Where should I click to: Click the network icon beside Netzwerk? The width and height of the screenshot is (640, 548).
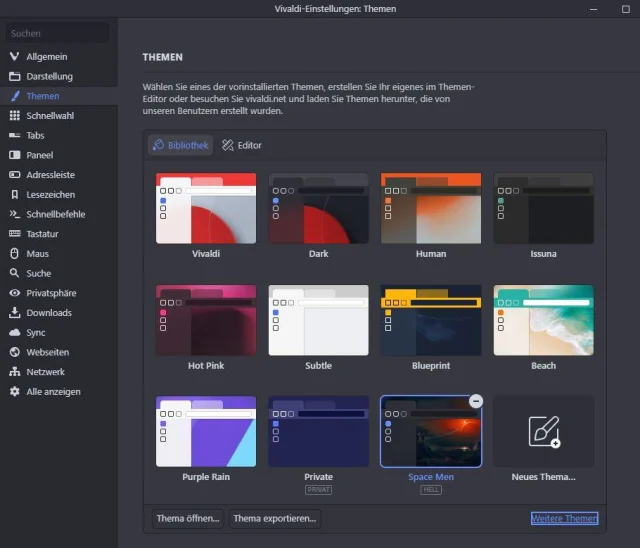pos(15,371)
